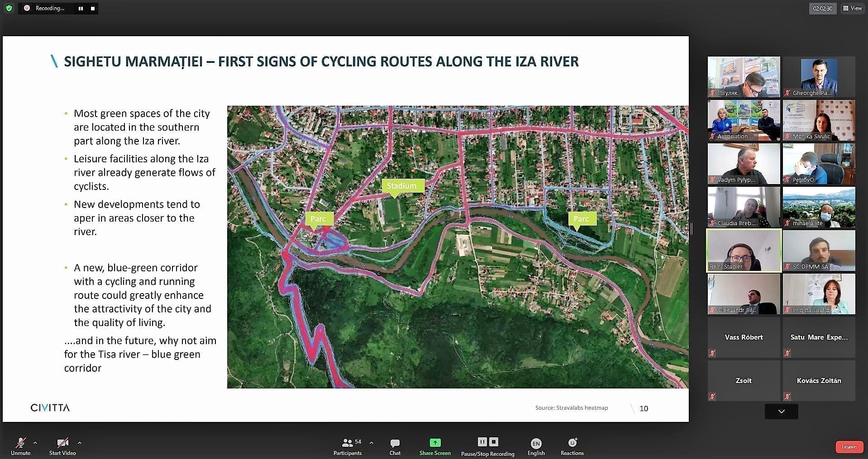Screen dimensions: 868x459
Task: Show next page of participant videos
Action: pos(781,412)
